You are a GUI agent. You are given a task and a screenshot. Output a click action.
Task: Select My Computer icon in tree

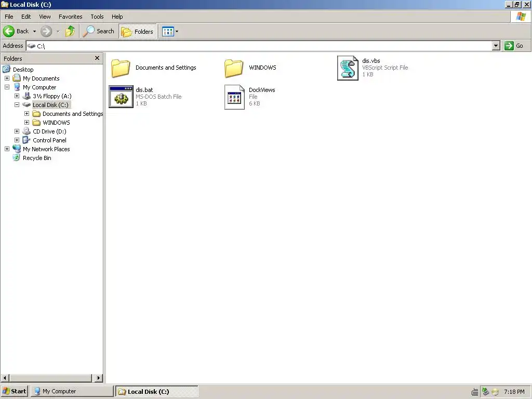(x=17, y=87)
